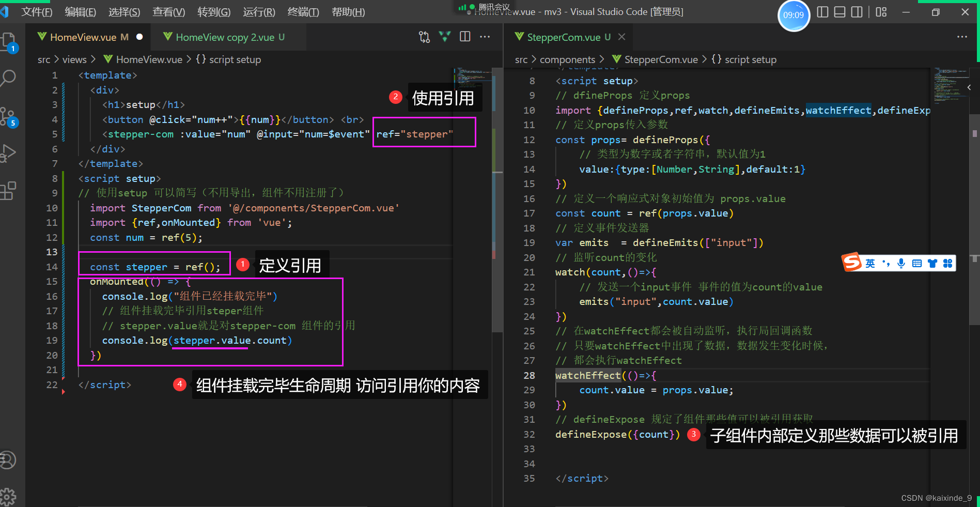
Task: Switch to HomeView copy 2.vue tab
Action: (229, 37)
